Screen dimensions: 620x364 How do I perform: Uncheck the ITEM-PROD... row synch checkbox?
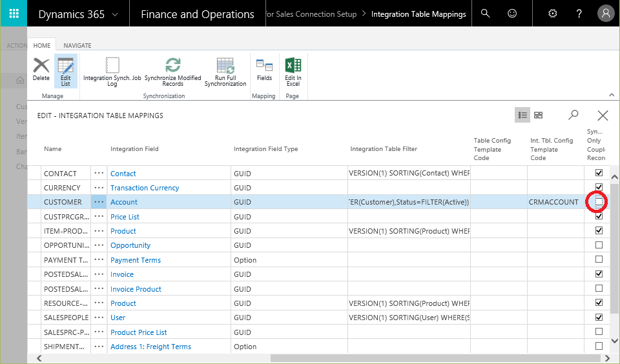tap(599, 230)
